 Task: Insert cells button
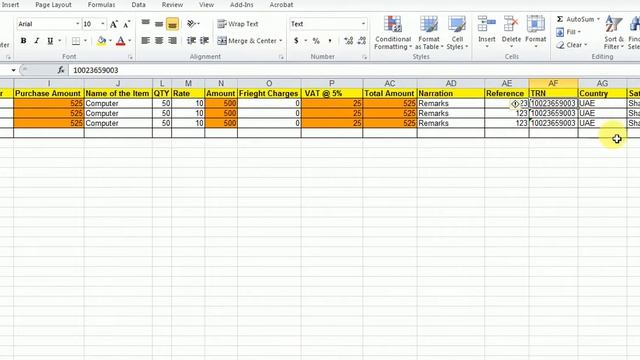click(x=487, y=32)
